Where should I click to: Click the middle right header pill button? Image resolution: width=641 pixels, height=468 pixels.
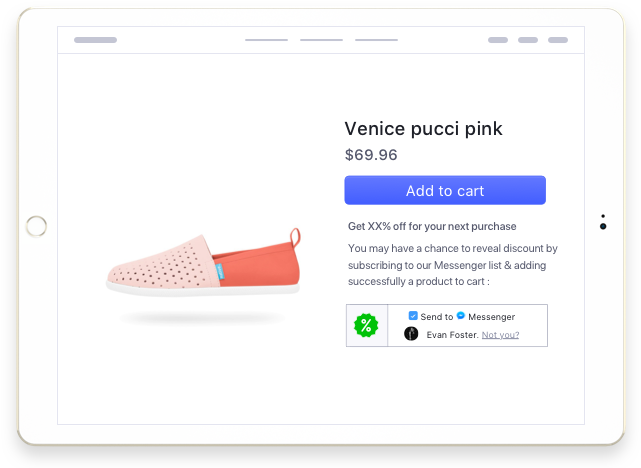click(528, 40)
